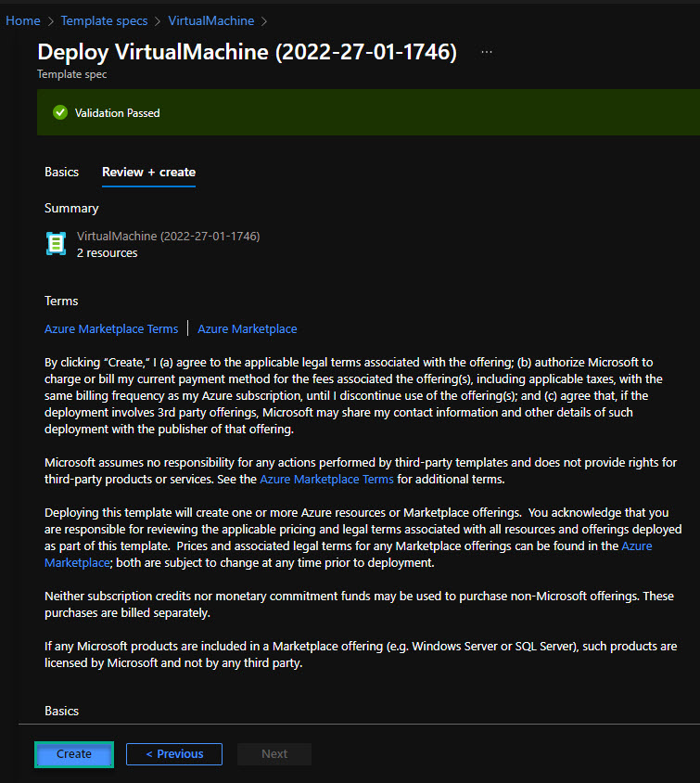Viewport: 700px width, 783px height.
Task: Click the 'Template spec' subtitle
Action: tap(71, 74)
